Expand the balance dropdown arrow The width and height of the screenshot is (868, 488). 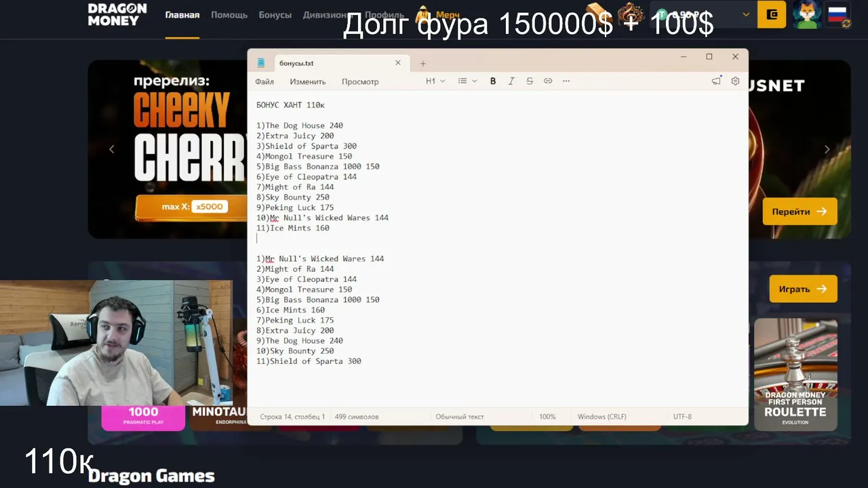click(746, 15)
